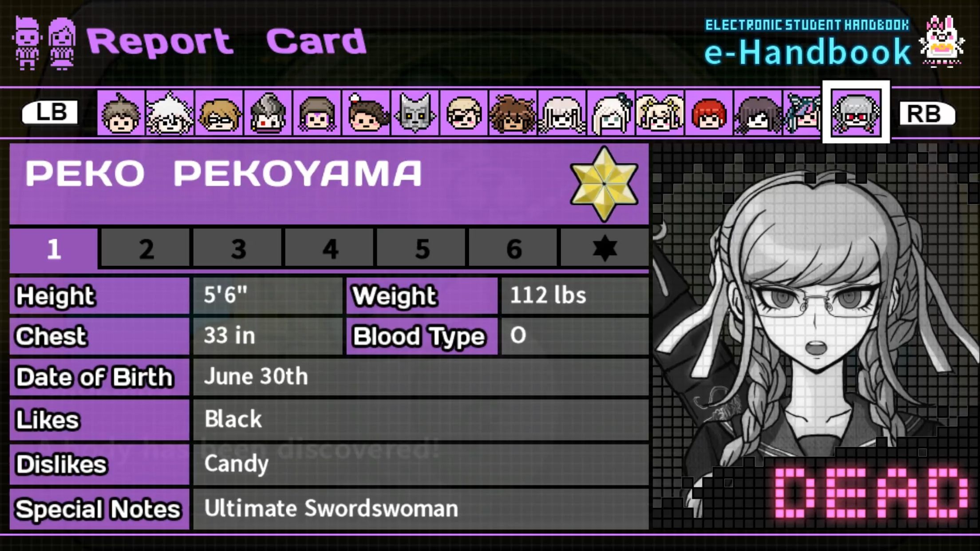Select the white spiky-haired Nagito avatar
Image resolution: width=980 pixels, height=551 pixels.
tap(170, 113)
